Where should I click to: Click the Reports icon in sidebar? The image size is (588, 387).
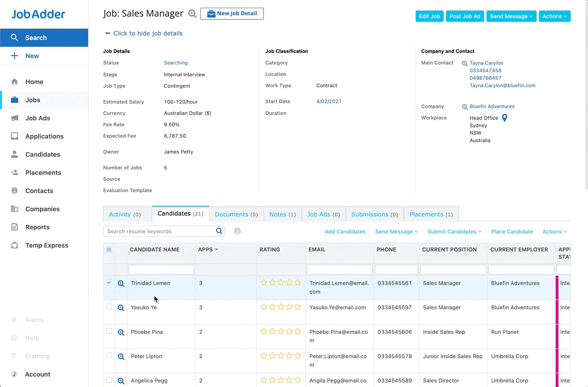click(x=15, y=227)
